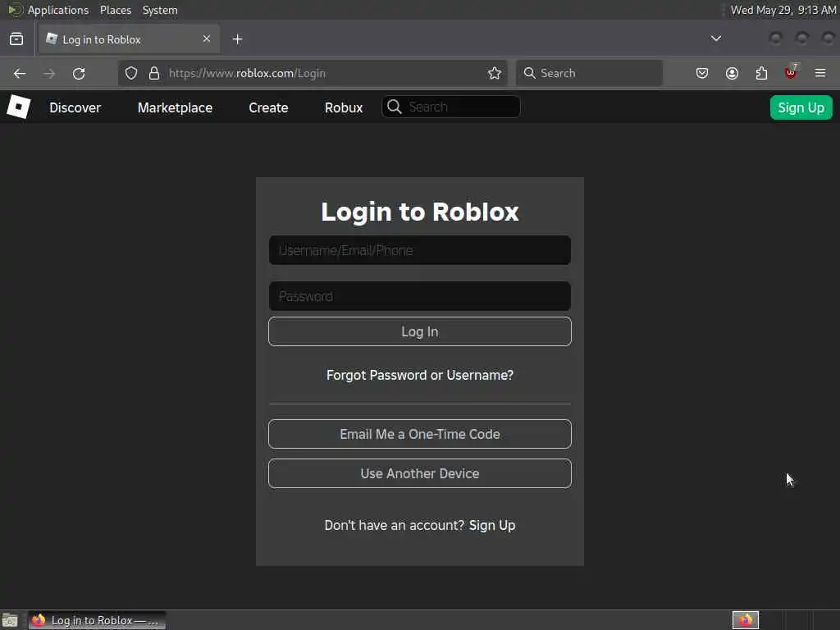Viewport: 840px width, 630px height.
Task: Click the Firefox back arrow
Action: [20, 73]
